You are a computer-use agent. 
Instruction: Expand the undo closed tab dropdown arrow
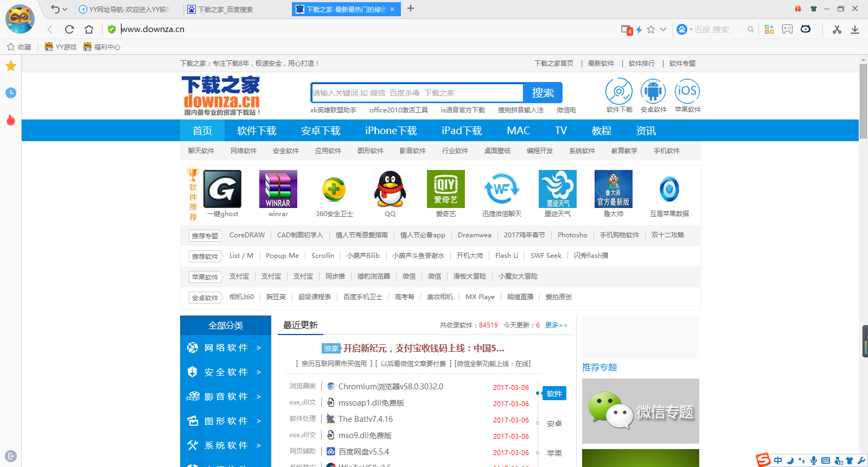[x=65, y=9]
